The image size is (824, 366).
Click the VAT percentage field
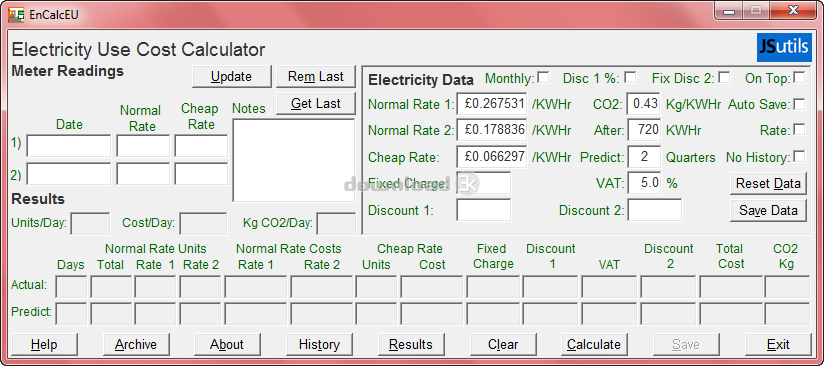[644, 183]
